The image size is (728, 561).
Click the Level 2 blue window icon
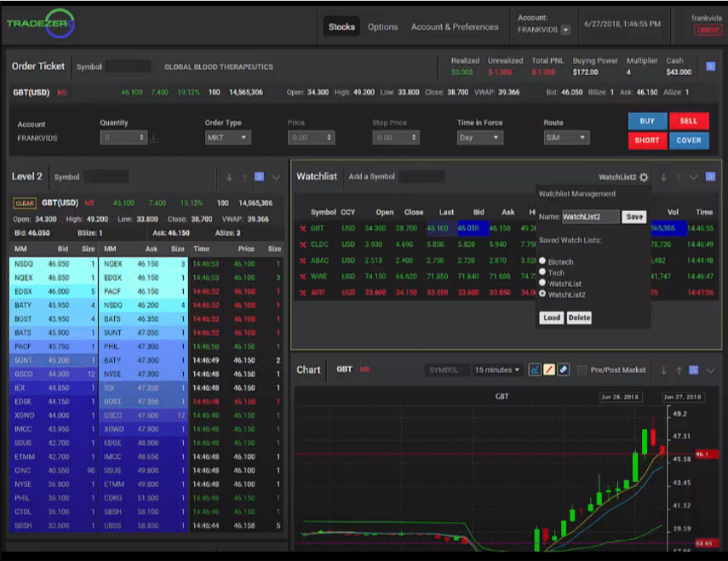pos(260,177)
